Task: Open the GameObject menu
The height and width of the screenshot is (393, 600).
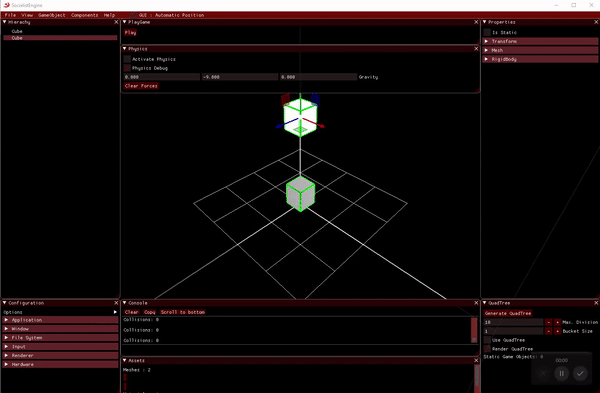Action: (52, 15)
